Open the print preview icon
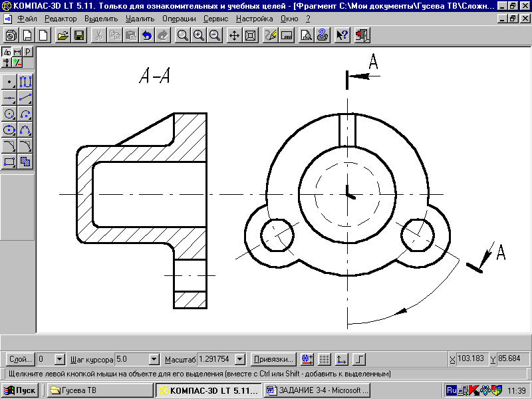The image size is (532, 399). pos(307,35)
